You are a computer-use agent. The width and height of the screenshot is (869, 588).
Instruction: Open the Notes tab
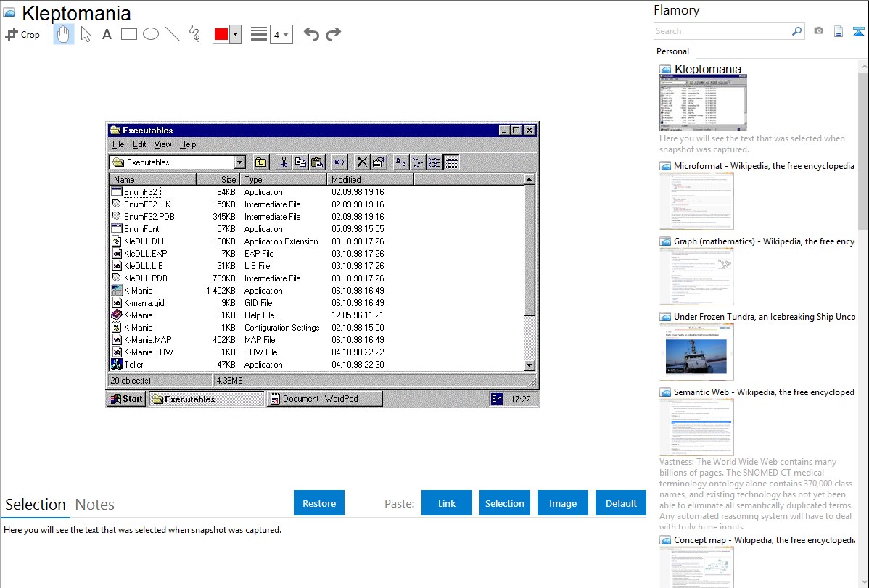[95, 505]
